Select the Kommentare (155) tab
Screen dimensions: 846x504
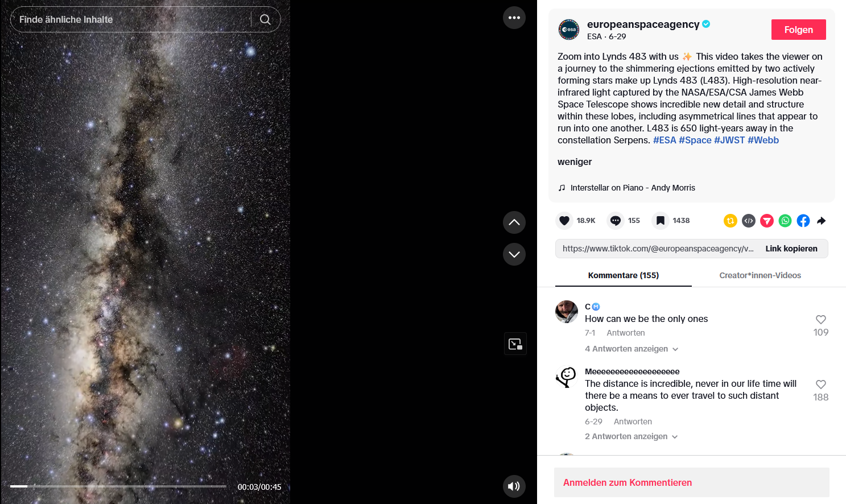(624, 275)
